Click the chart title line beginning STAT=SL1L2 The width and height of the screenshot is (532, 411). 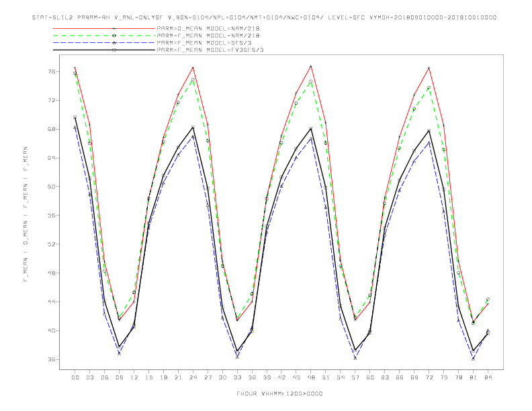click(x=264, y=17)
